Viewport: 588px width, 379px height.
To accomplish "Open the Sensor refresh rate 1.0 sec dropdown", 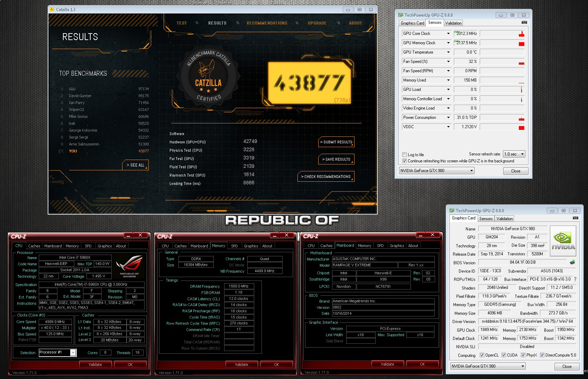I will click(x=514, y=154).
